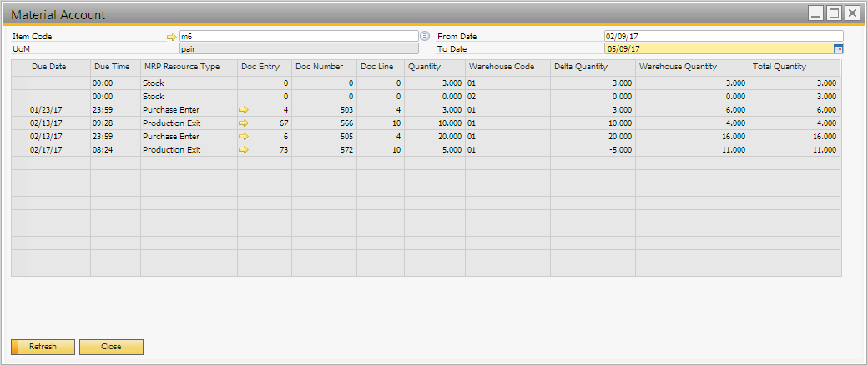Click the Delta Quantity cell showing -10.000
Viewport: 868px width, 366px height.
tap(593, 123)
